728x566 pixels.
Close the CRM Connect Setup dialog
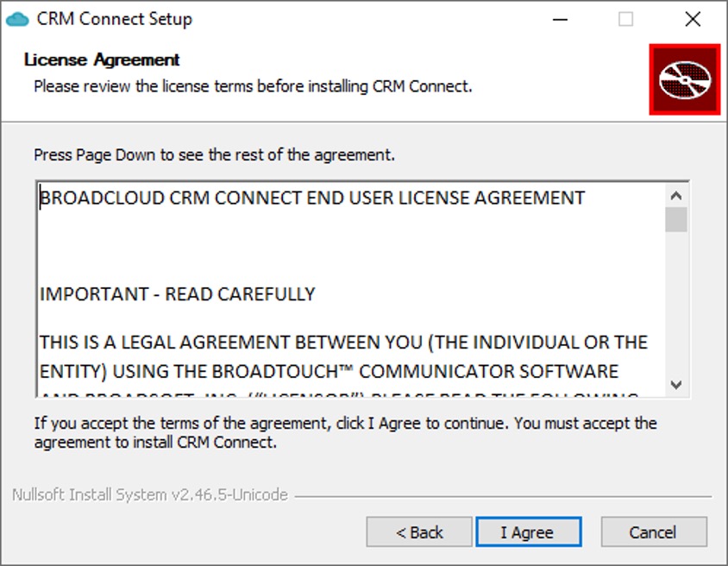click(x=693, y=20)
